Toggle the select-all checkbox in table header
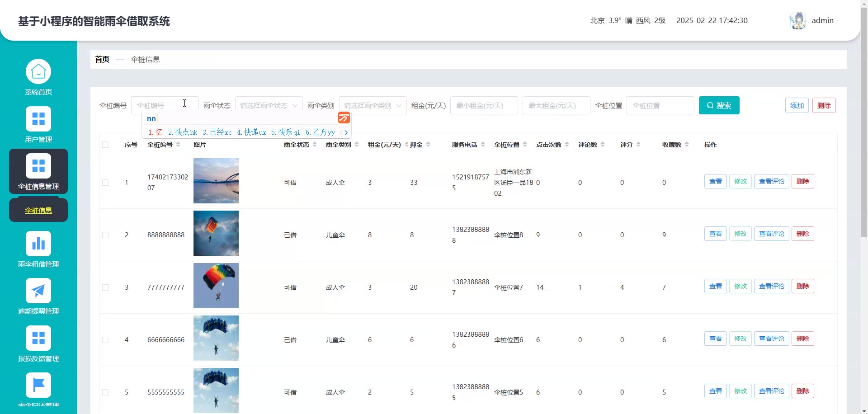Image resolution: width=868 pixels, height=414 pixels. click(105, 145)
